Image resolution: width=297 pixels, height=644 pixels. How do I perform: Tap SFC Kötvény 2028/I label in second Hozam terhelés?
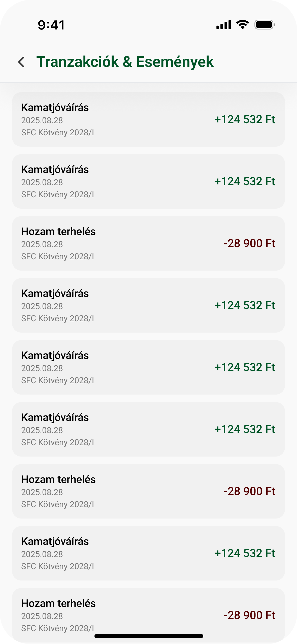point(57,504)
